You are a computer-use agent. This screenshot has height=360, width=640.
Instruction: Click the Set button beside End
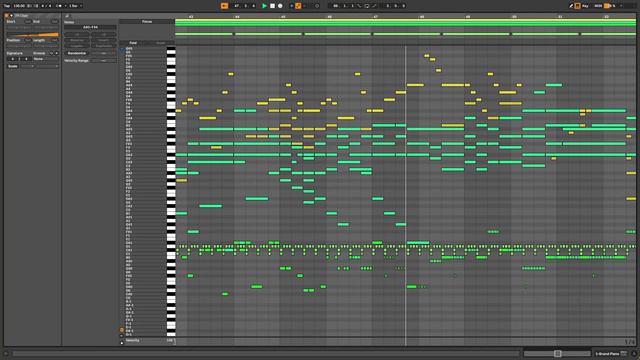click(55, 21)
